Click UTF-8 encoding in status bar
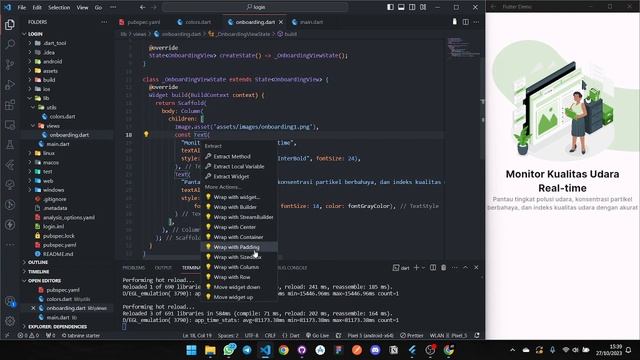 pyautogui.click(x=251, y=336)
